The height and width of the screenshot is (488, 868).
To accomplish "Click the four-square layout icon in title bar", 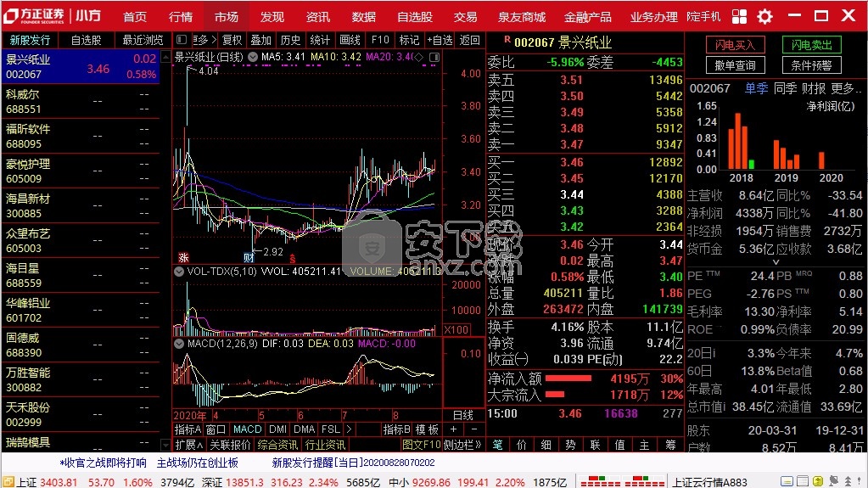I will (739, 16).
